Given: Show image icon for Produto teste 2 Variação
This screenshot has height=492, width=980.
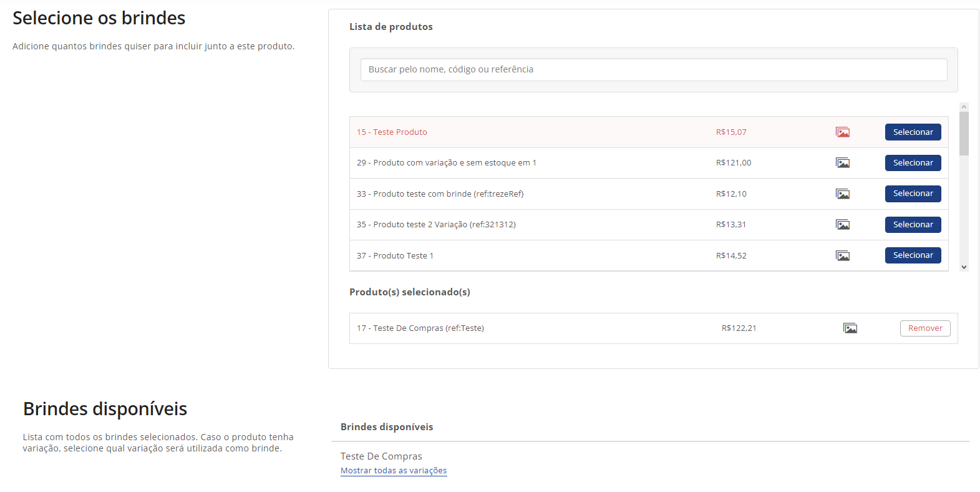Looking at the screenshot, I should (843, 225).
